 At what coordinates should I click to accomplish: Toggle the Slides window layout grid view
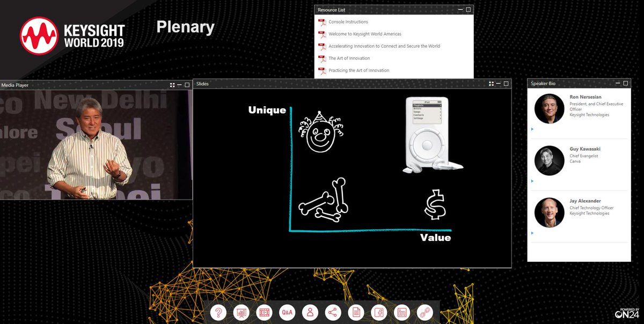click(492, 83)
